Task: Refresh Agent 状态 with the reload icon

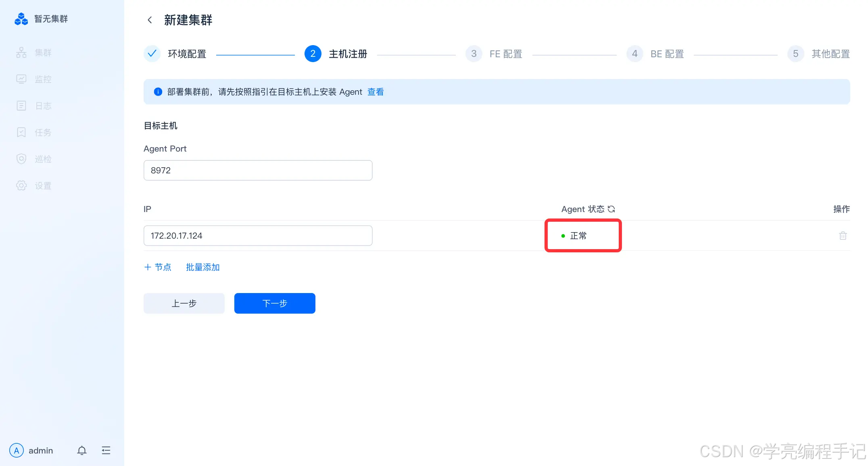Action: [611, 209]
